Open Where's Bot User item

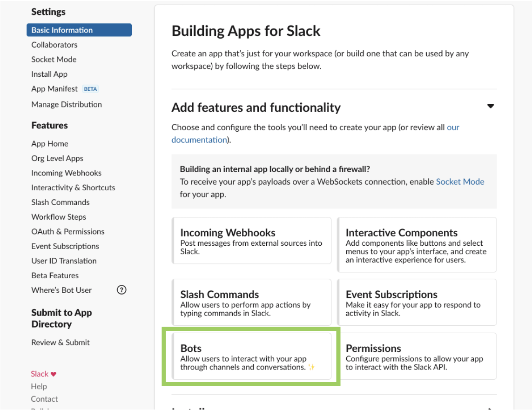(x=61, y=290)
